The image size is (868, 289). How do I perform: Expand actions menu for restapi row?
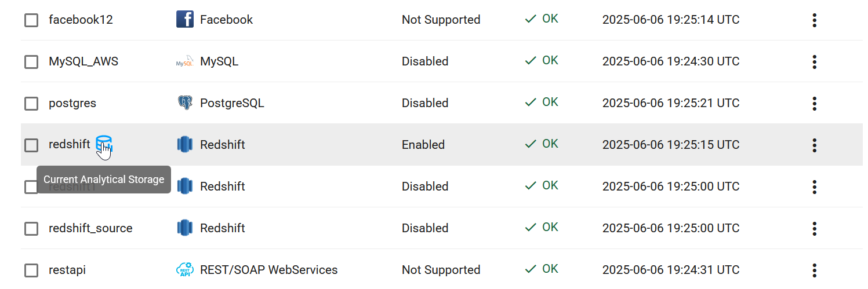point(815,270)
